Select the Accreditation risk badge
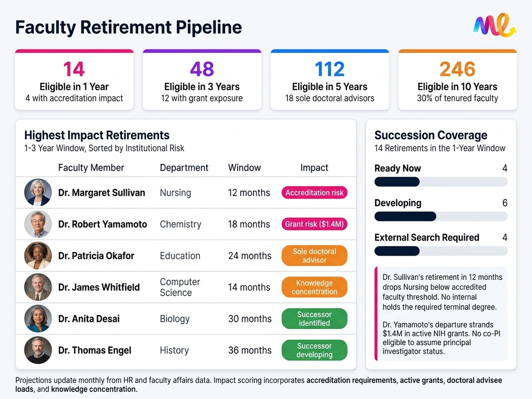 coord(314,193)
